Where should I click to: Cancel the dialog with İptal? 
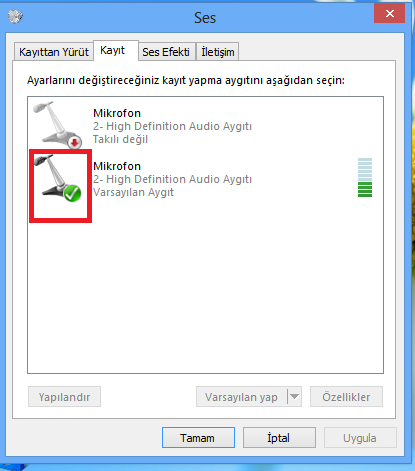pyautogui.click(x=279, y=438)
